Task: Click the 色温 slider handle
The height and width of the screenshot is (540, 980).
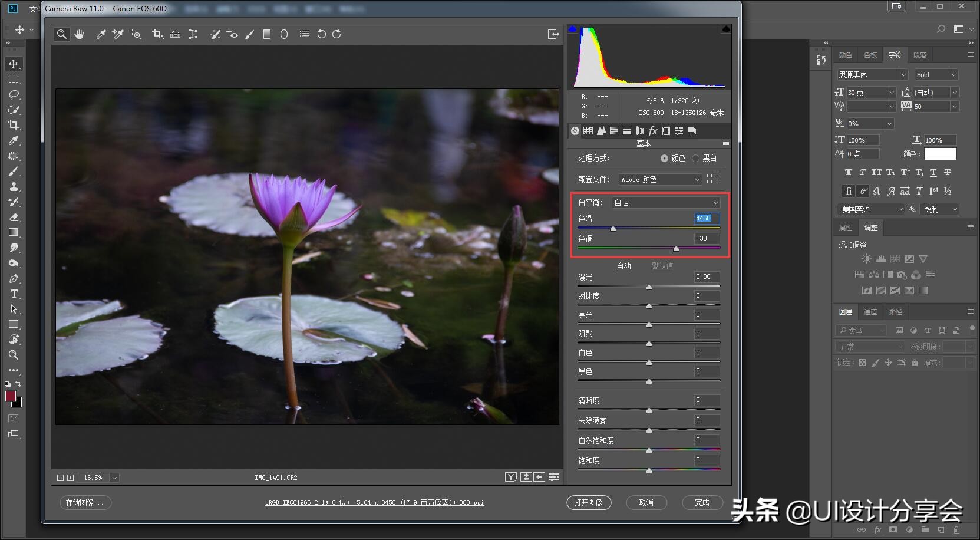Action: (613, 228)
